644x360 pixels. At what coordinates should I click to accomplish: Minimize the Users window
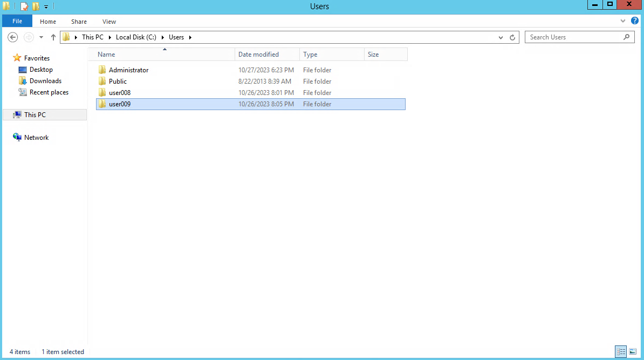coord(595,4)
